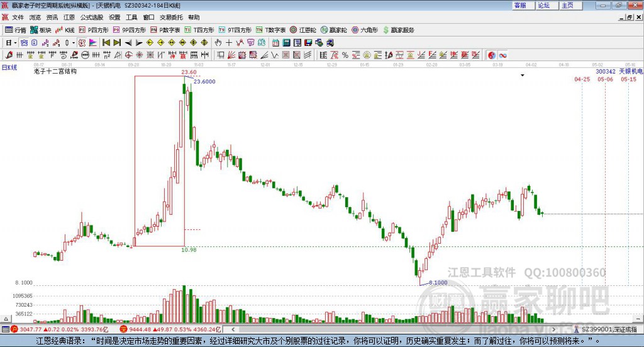Open the 江恩轮 Gann wheel tool
Viewport: 644px width, 347px height.
tap(303, 30)
